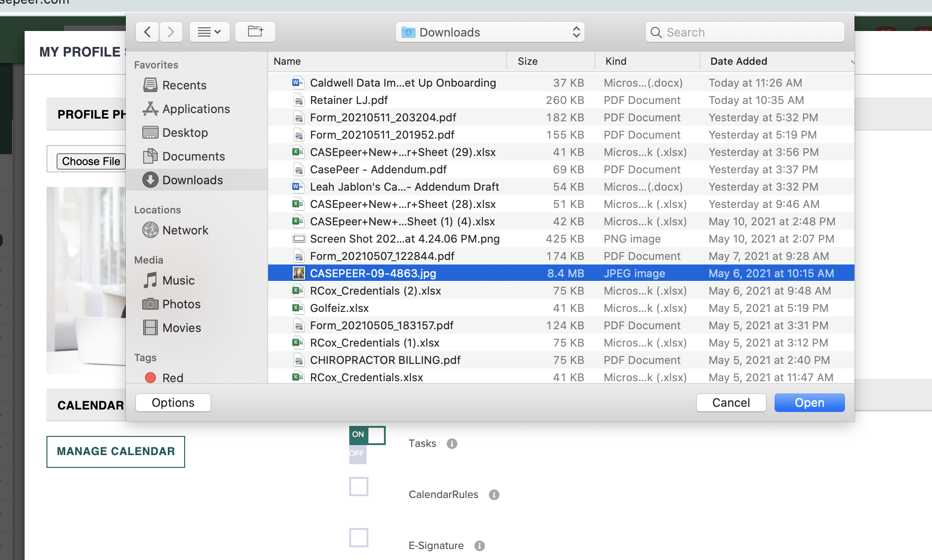Viewport: 932px width, 560px height.
Task: Click Excel icon of Golfeiz.xlsx
Action: pos(298,308)
